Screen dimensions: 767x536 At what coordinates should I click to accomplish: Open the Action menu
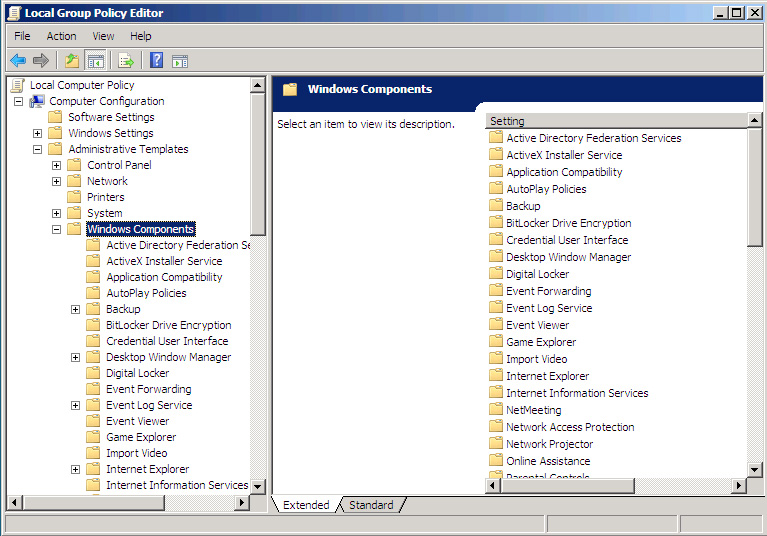[x=62, y=36]
